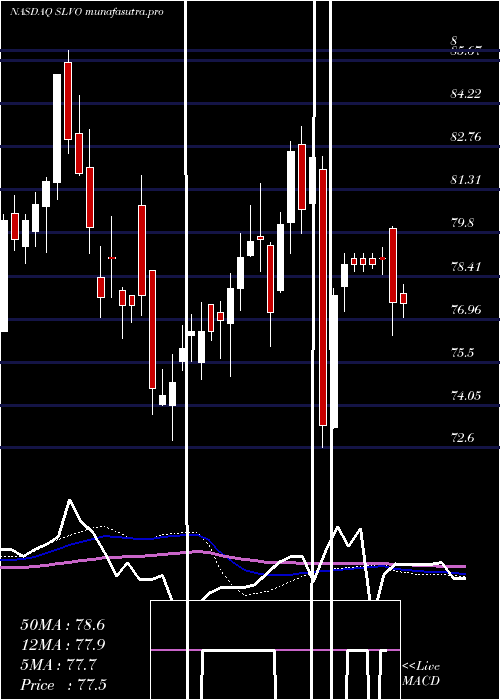Image resolution: width=500 pixels, height=700 pixels.
Task: Click the 12MA : 77.9 reading
Action: 63,645
